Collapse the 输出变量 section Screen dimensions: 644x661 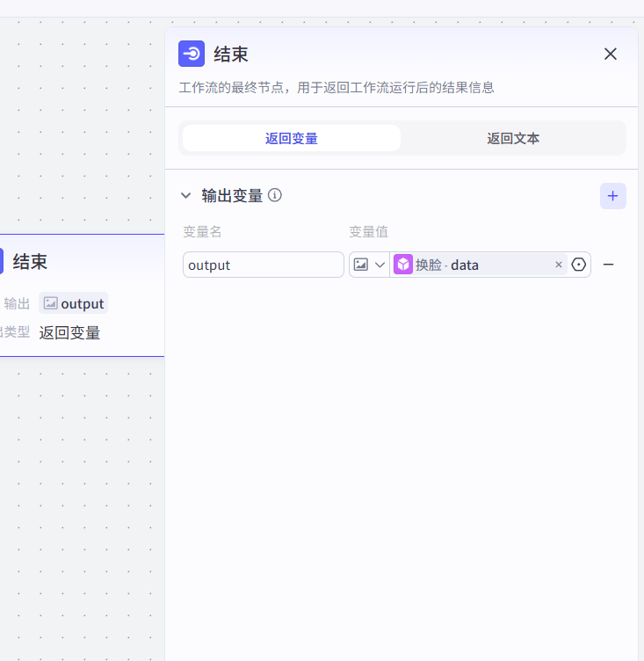186,196
